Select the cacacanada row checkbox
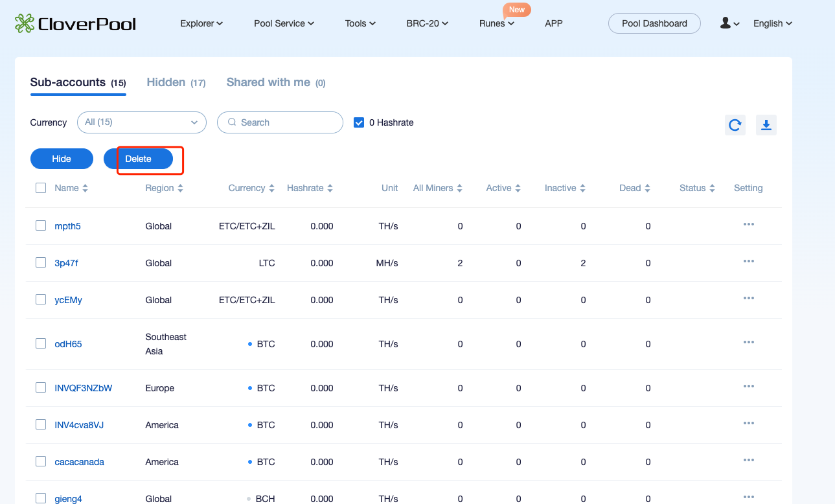Viewport: 835px width, 504px height. [41, 461]
